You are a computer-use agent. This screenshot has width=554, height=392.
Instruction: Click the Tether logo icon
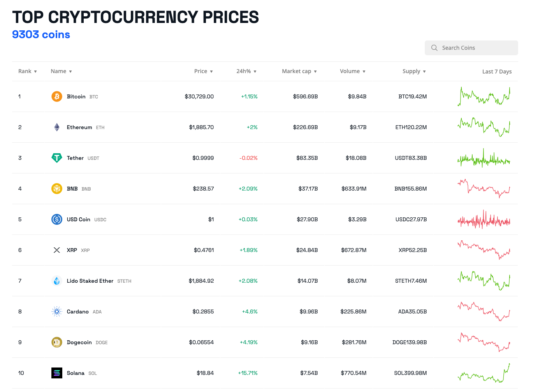pos(57,158)
